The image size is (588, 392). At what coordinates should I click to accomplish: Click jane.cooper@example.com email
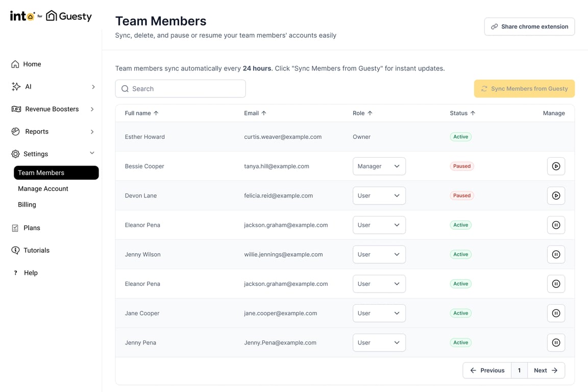(x=280, y=313)
